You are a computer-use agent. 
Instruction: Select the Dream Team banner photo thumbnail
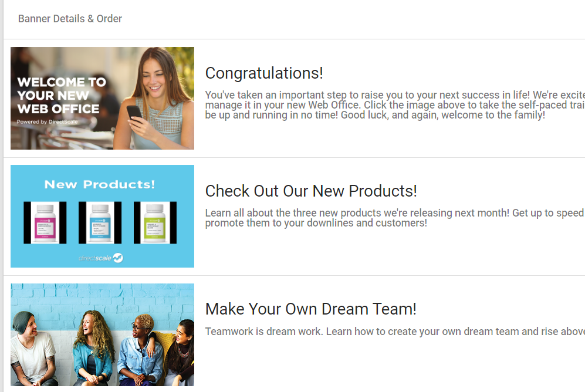[102, 335]
